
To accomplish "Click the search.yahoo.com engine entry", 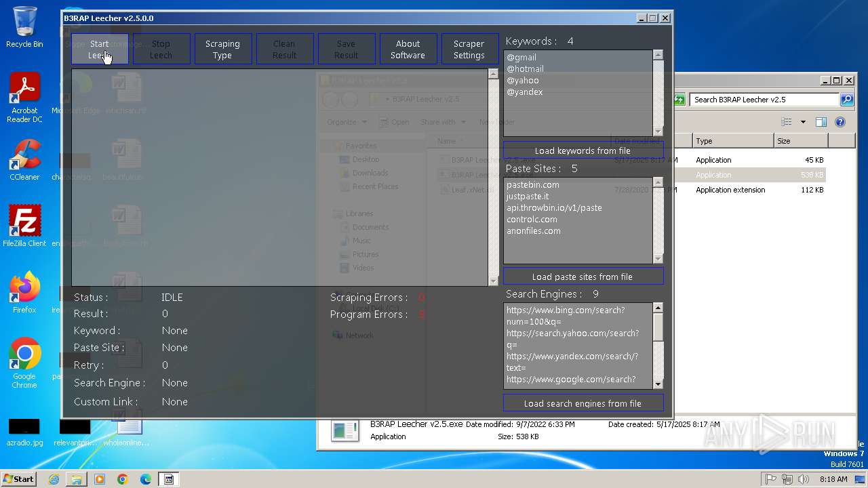I will coord(572,339).
